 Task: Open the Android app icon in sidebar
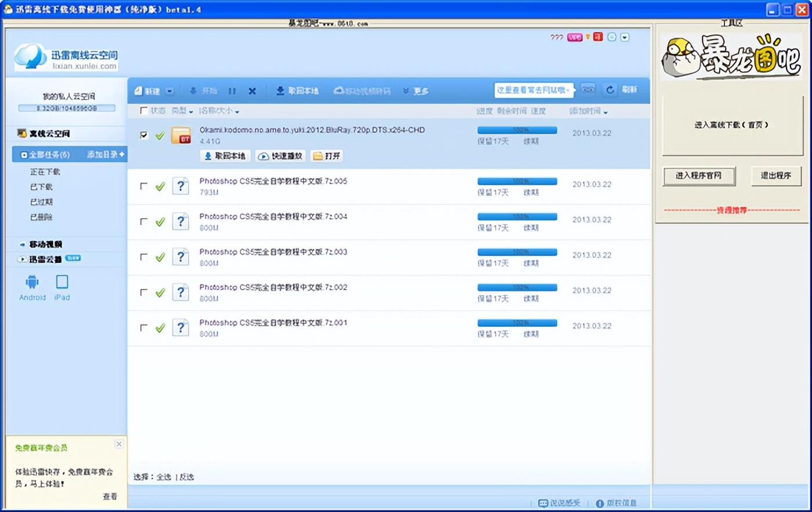(x=32, y=283)
